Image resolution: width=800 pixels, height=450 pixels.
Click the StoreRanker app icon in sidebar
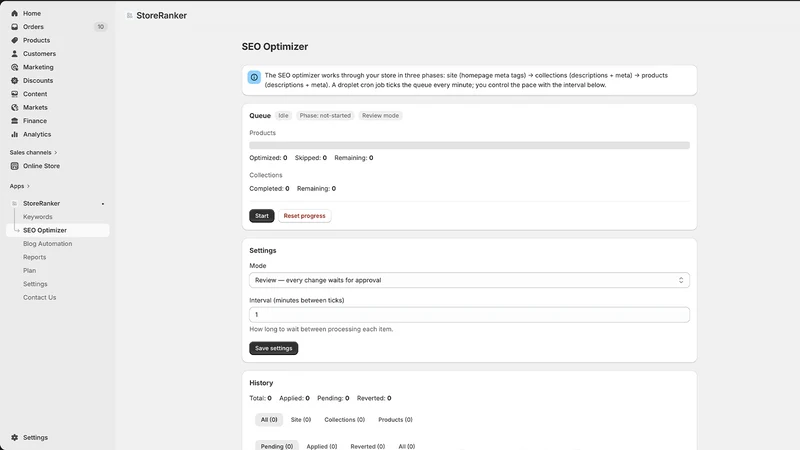14,203
